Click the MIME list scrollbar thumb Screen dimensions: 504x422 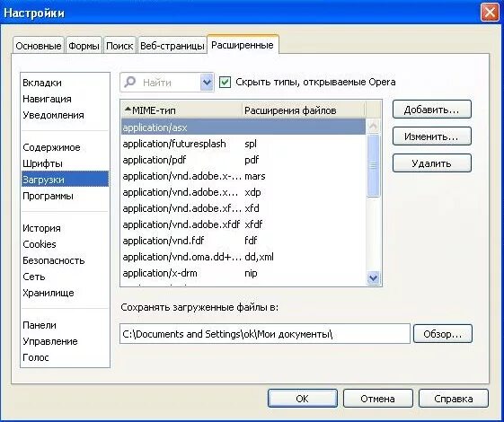[x=373, y=165]
